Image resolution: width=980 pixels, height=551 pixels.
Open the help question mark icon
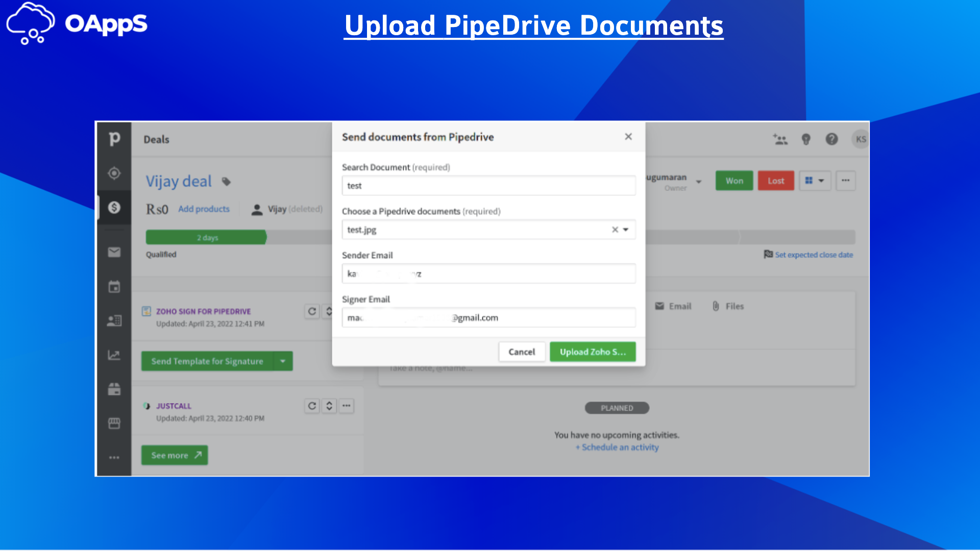tap(831, 139)
